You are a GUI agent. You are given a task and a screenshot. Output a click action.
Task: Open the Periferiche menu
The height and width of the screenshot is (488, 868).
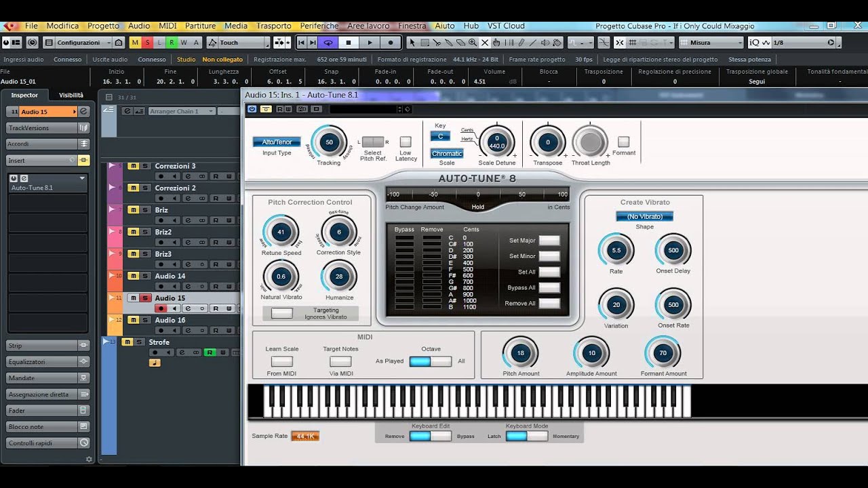pyautogui.click(x=319, y=26)
